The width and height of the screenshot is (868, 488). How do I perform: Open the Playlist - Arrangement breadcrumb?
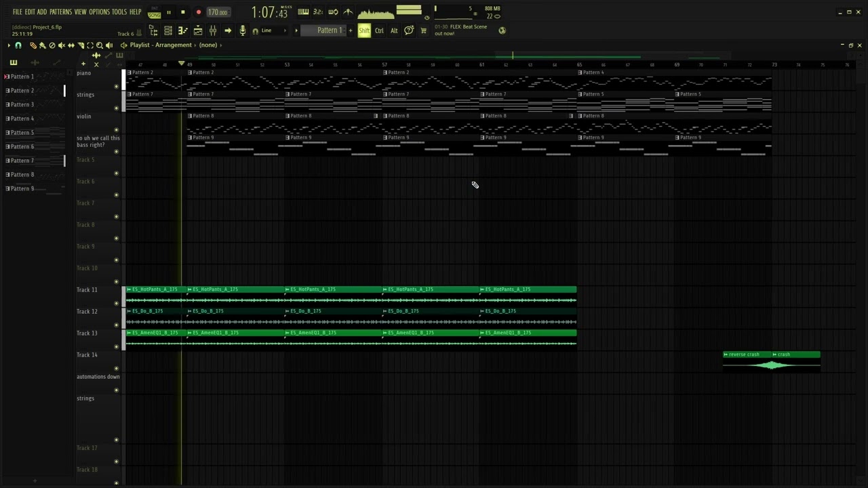(x=161, y=45)
